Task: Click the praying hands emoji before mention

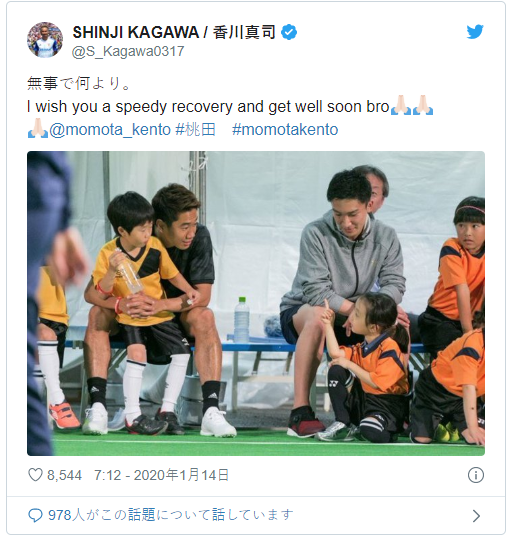Action: pyautogui.click(x=38, y=129)
